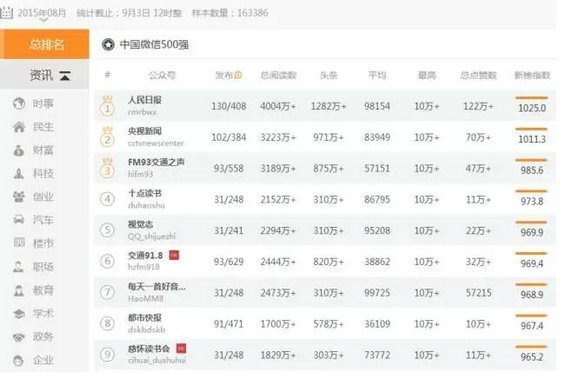Click the 98154 average value
The height and width of the screenshot is (373, 565).
(x=377, y=106)
